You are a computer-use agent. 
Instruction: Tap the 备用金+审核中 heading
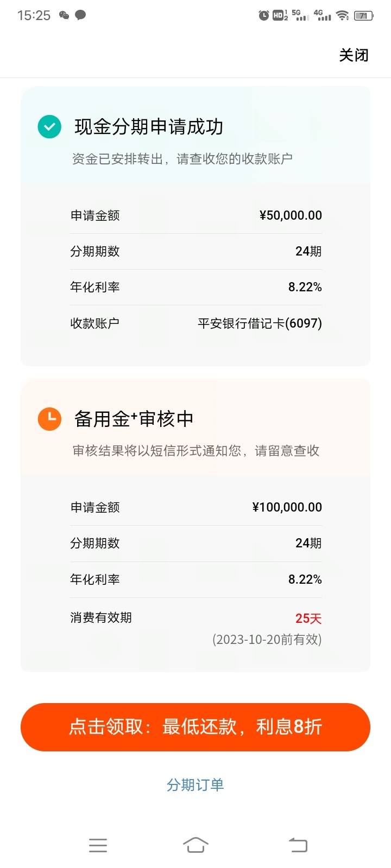pos(134,419)
